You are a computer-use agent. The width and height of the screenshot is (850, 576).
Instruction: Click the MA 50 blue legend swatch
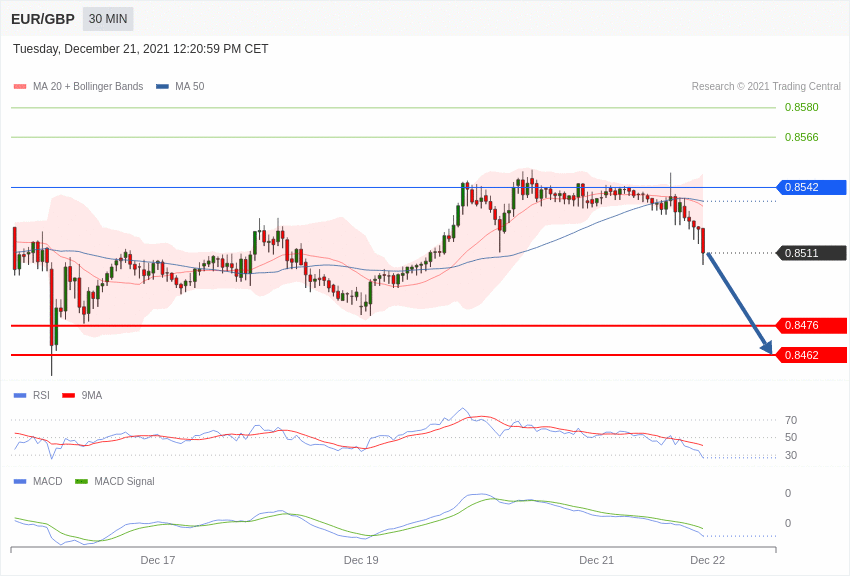(x=162, y=87)
